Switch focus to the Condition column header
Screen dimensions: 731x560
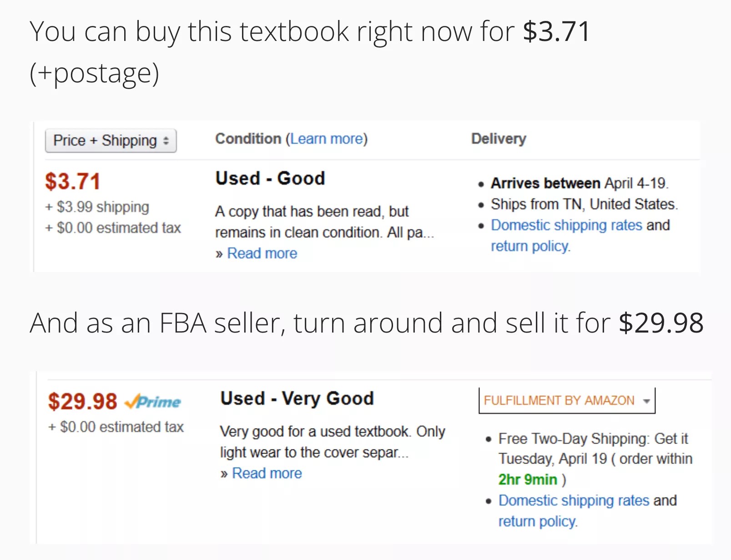tap(248, 139)
